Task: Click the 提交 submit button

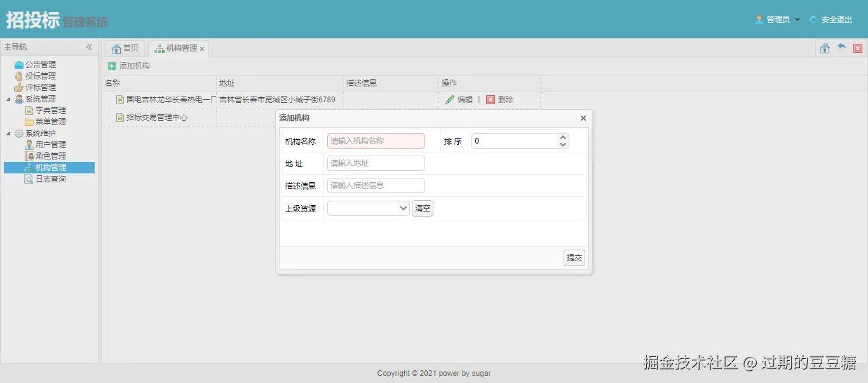Action: point(574,258)
